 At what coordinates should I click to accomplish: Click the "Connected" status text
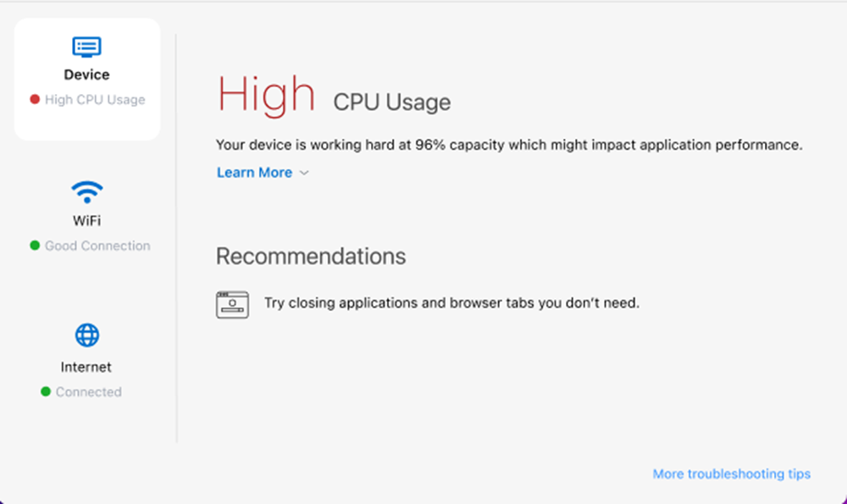[x=89, y=392]
